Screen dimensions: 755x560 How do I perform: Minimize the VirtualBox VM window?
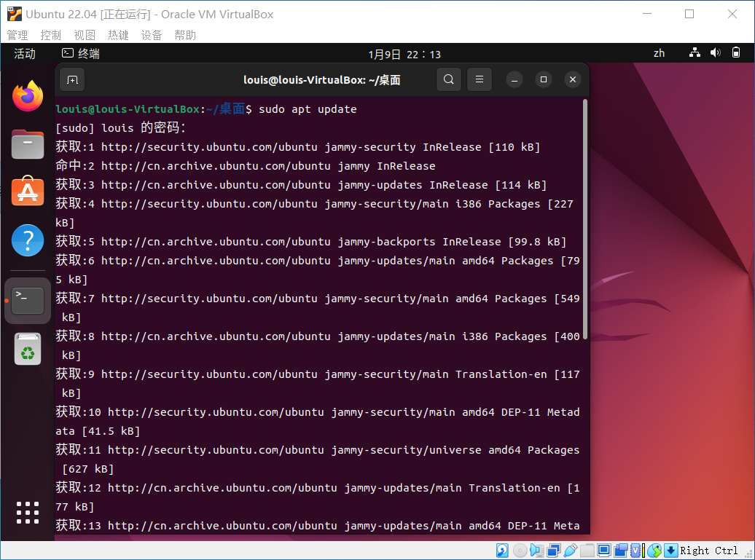(x=647, y=14)
